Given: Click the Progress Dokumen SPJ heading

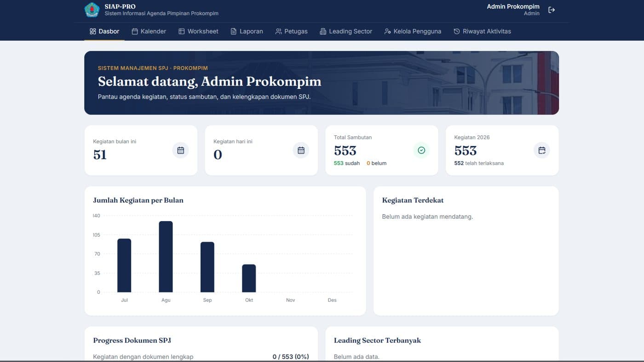Looking at the screenshot, I should click(132, 340).
